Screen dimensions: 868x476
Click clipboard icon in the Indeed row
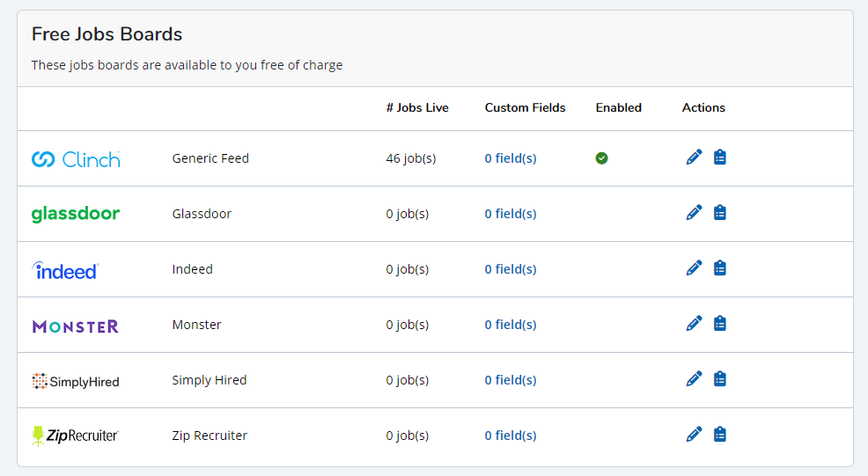[719, 267]
